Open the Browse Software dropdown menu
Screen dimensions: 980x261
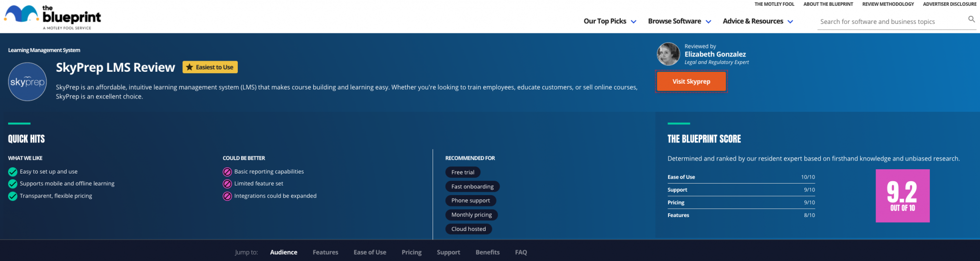[x=679, y=22]
